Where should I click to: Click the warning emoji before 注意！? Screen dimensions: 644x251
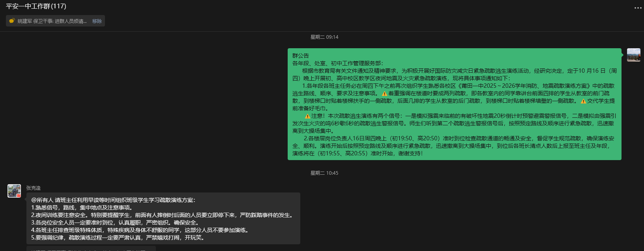click(x=307, y=116)
